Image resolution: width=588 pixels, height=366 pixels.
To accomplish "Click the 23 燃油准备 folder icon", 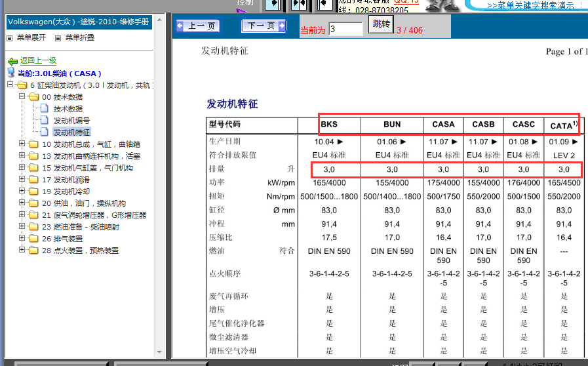I will [x=33, y=227].
